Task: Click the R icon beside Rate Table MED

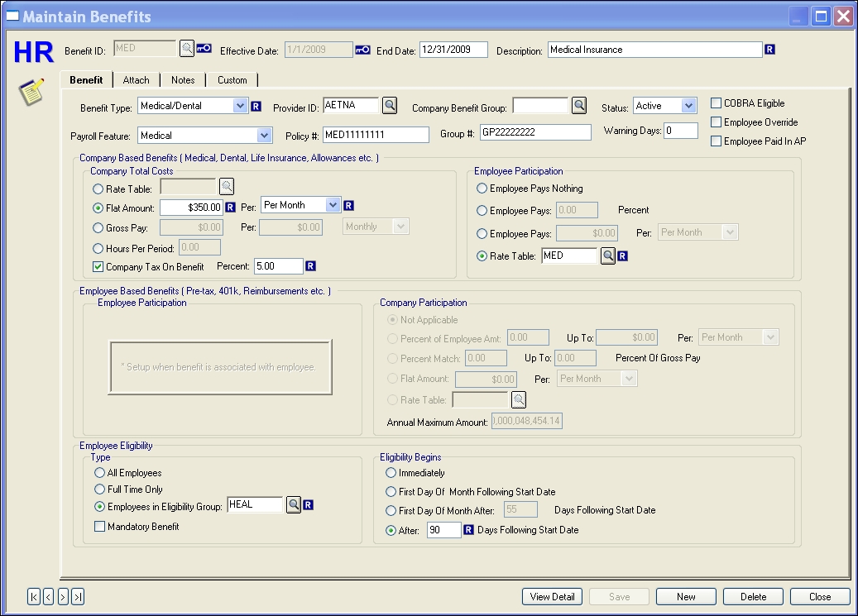Action: (623, 255)
